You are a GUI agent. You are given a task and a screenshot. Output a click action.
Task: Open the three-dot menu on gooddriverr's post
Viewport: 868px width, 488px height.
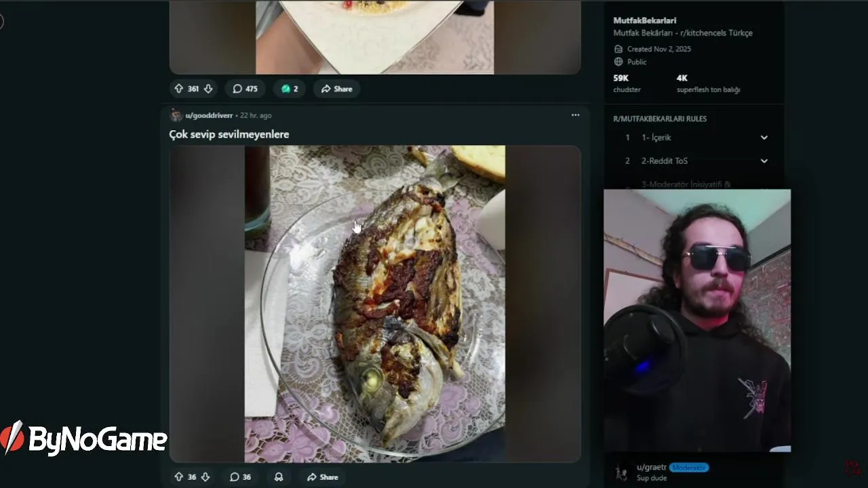pos(575,115)
